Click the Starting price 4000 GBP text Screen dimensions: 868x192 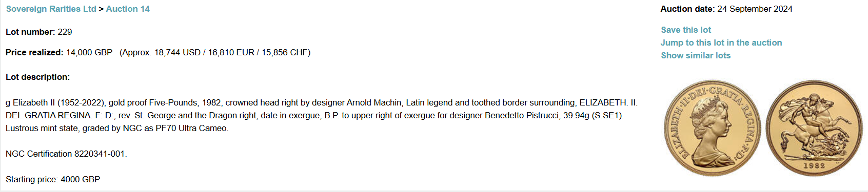(53, 179)
